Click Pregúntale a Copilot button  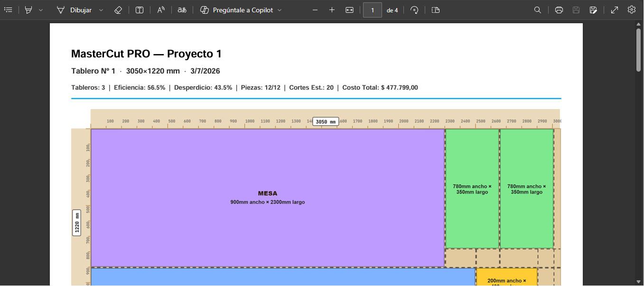(237, 10)
